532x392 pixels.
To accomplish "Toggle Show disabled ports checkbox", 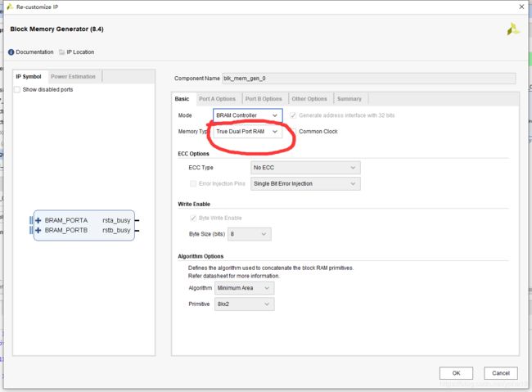I will [x=17, y=89].
